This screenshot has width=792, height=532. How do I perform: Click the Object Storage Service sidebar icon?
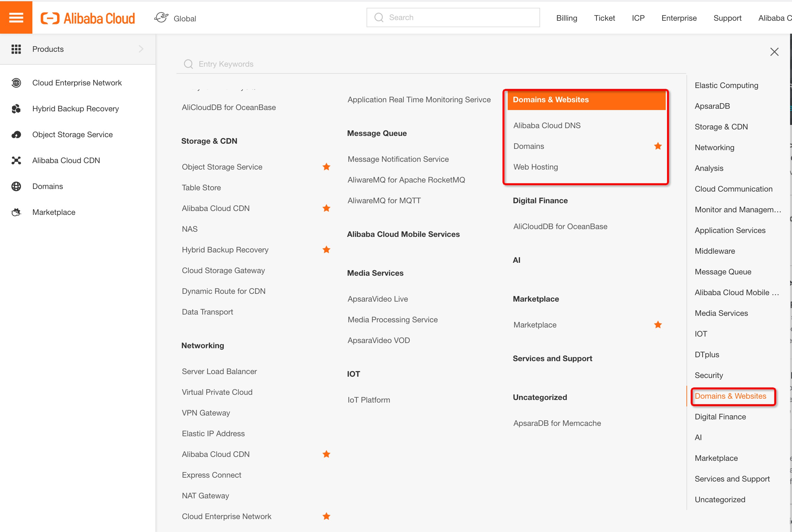click(16, 135)
